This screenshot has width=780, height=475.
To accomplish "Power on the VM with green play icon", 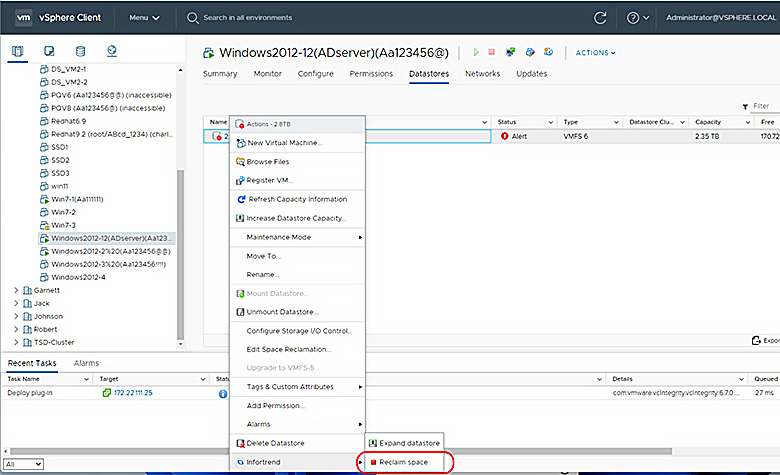I will [476, 52].
